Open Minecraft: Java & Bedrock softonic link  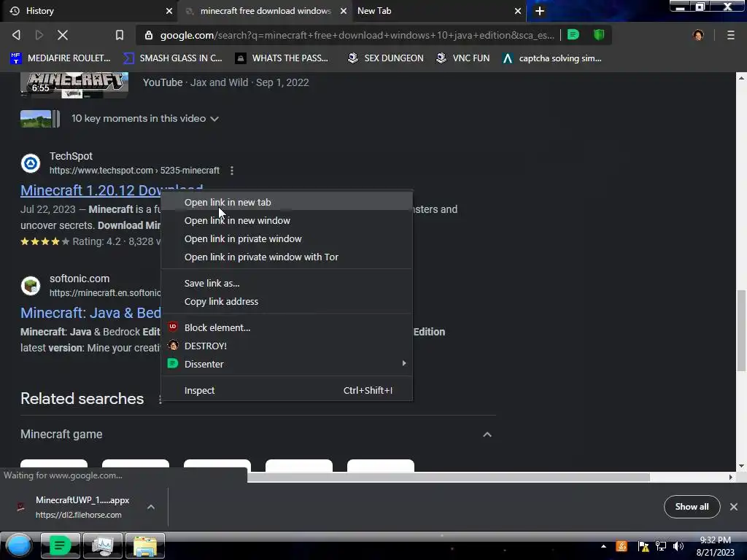click(90, 313)
